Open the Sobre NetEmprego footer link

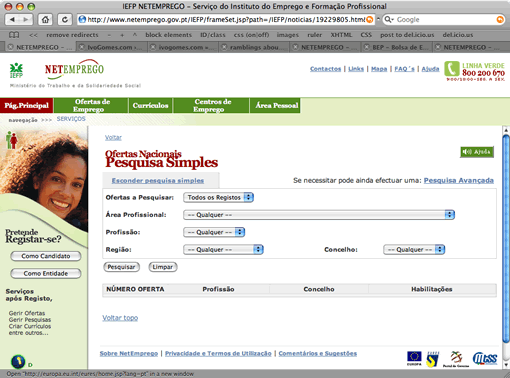129,353
